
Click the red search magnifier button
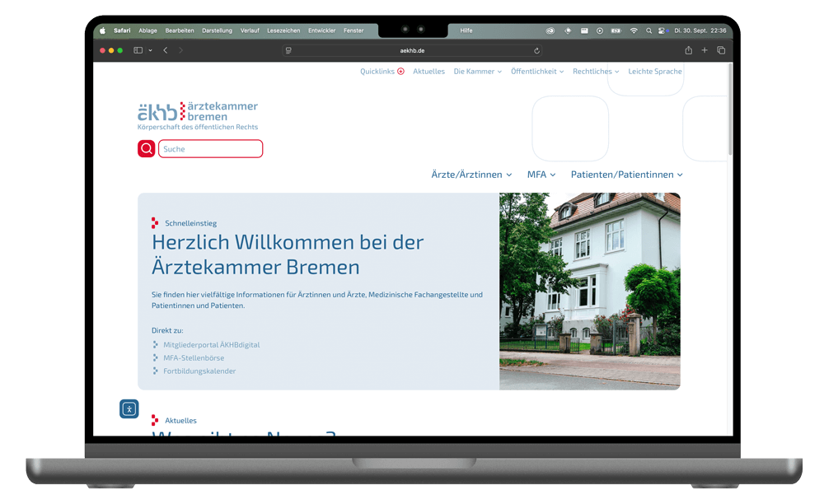pyautogui.click(x=146, y=148)
